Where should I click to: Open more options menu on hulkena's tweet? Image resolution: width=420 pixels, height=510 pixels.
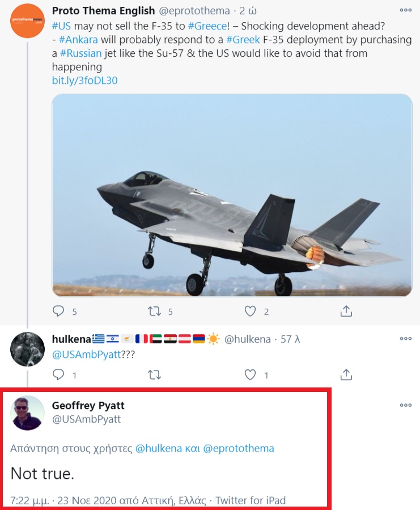pos(405,339)
